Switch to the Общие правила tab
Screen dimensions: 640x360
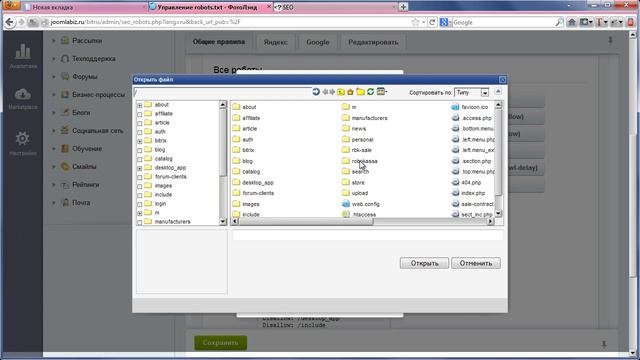pyautogui.click(x=219, y=42)
